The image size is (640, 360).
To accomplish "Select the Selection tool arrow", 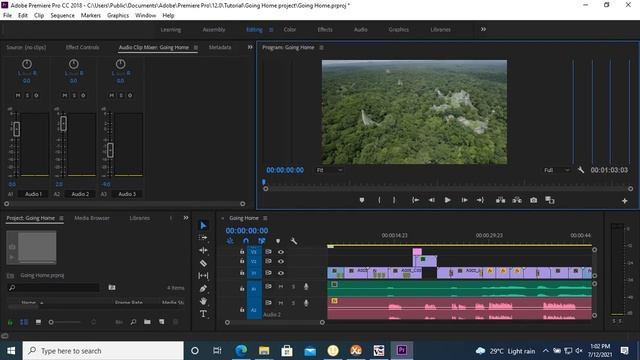I will 203,225.
